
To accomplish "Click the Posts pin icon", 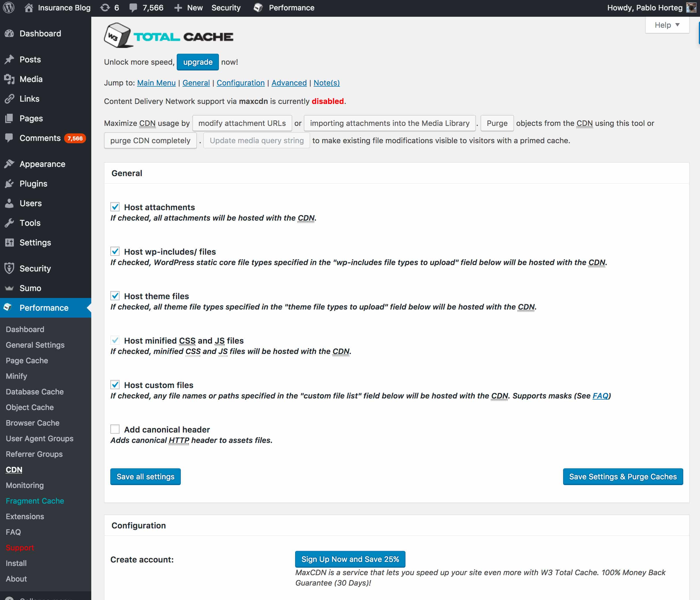I will coord(10,59).
